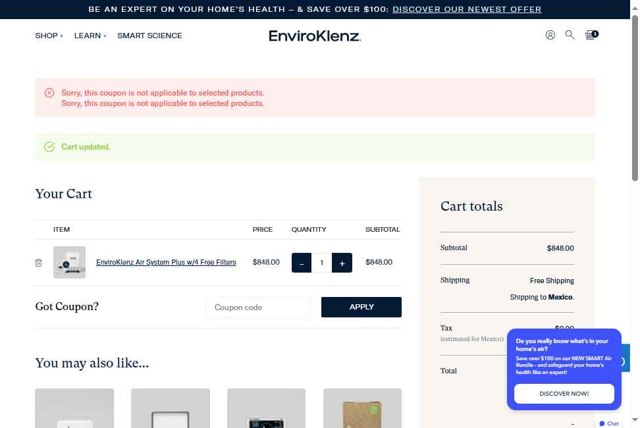The height and width of the screenshot is (428, 640).
Task: Click the green cart updated checkmark icon
Action: click(x=49, y=147)
